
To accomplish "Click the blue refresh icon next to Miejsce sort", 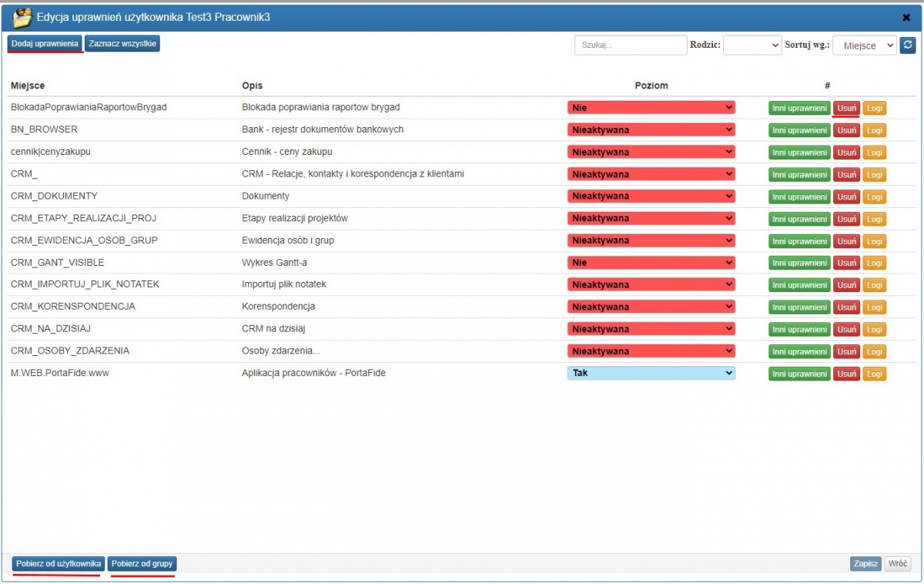I will tap(908, 45).
